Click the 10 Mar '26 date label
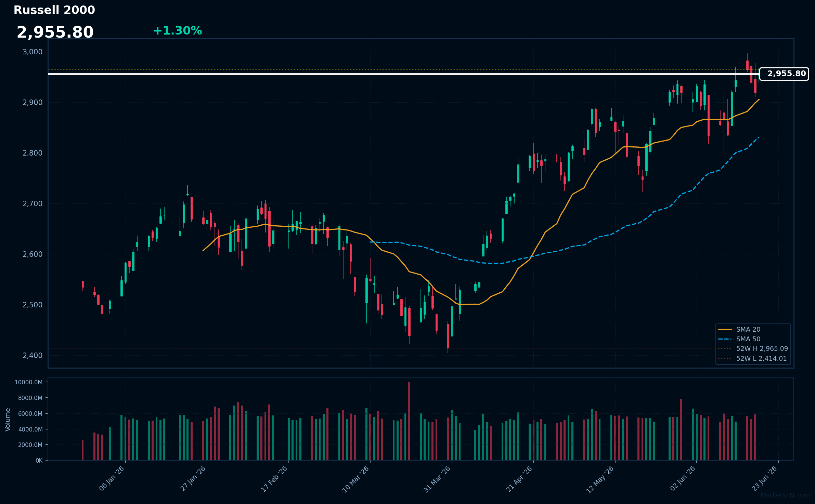The width and height of the screenshot is (815, 504). [x=356, y=479]
